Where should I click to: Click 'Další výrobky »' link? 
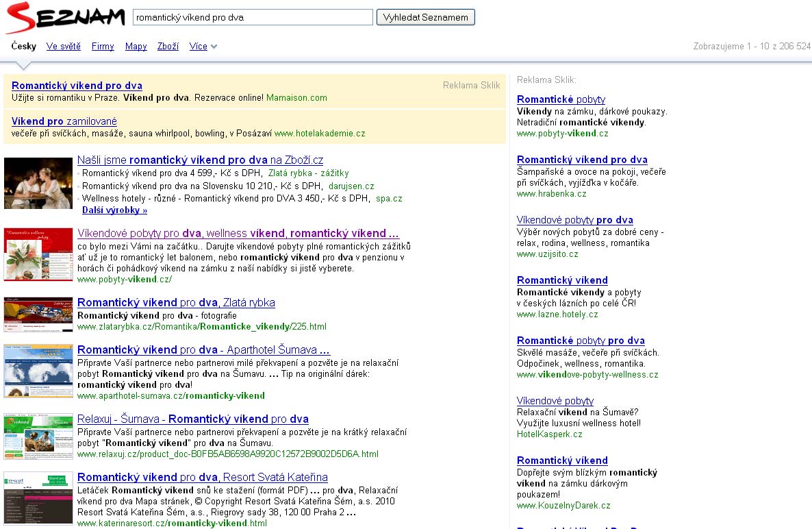(114, 210)
